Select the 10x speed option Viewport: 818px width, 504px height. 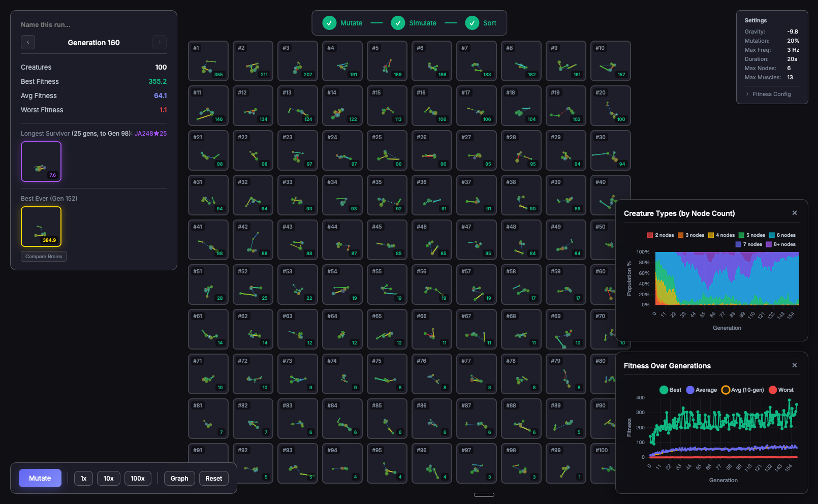coord(109,479)
